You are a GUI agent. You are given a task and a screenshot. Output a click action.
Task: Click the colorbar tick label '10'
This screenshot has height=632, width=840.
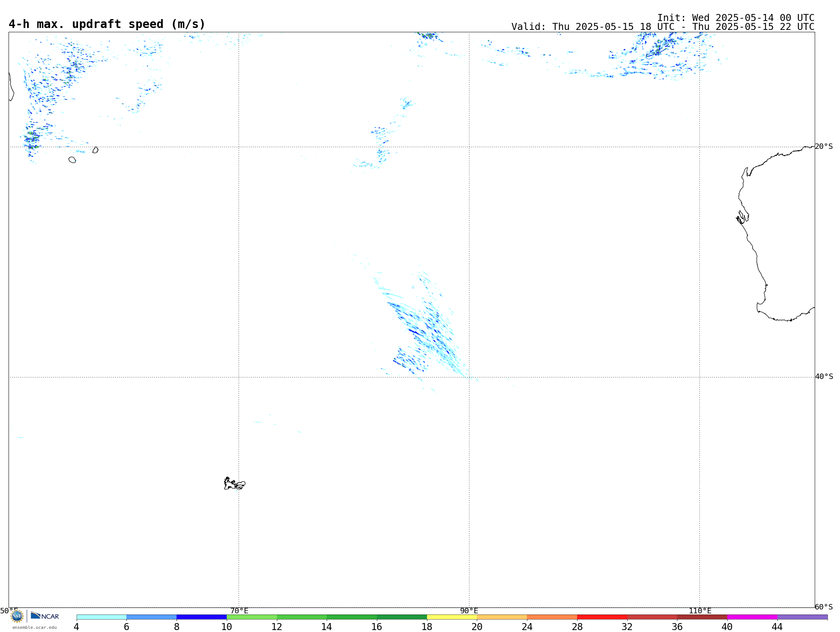click(227, 627)
